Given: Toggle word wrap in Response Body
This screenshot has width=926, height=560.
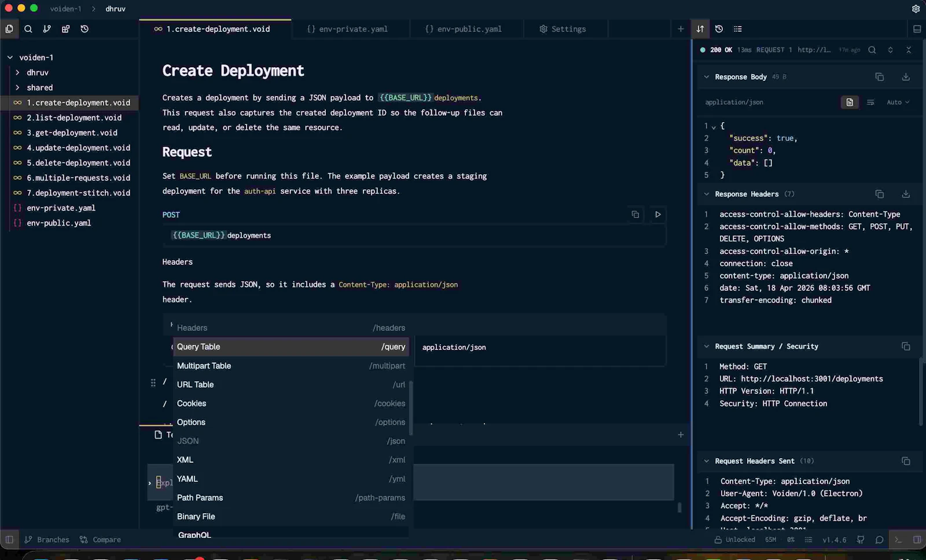Looking at the screenshot, I should coord(870,102).
